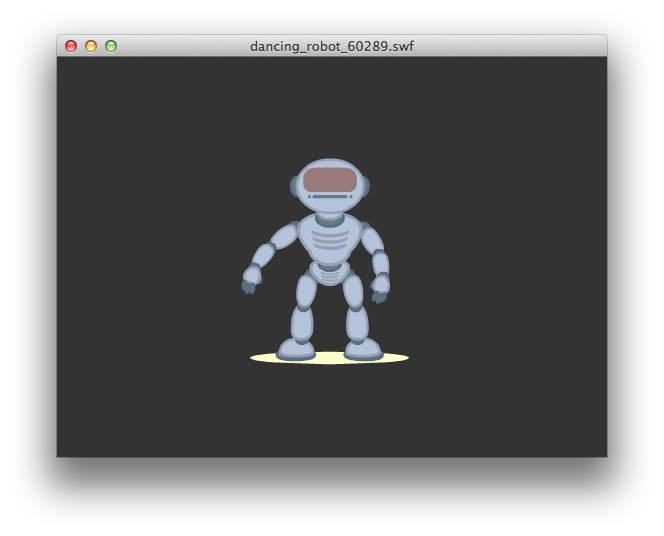Click the robot's ribbed chest plate
Screen dimensions: 664x536
pyautogui.click(x=329, y=239)
